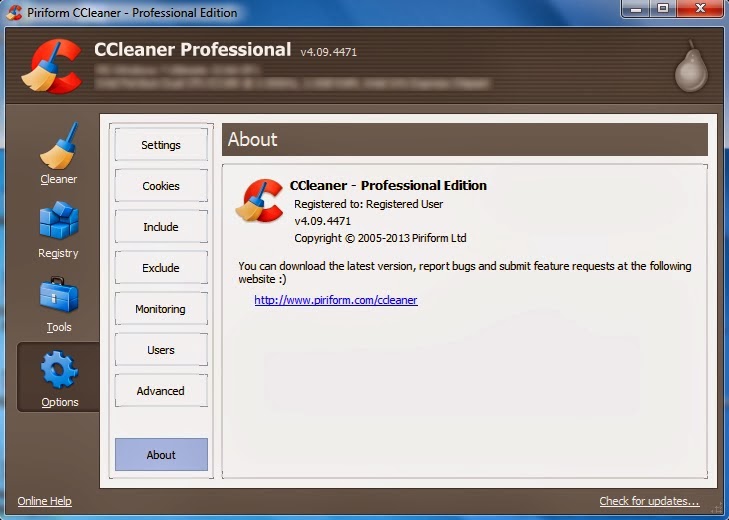Click the title bar CCleaner icon
The image size is (729, 520).
(14, 13)
